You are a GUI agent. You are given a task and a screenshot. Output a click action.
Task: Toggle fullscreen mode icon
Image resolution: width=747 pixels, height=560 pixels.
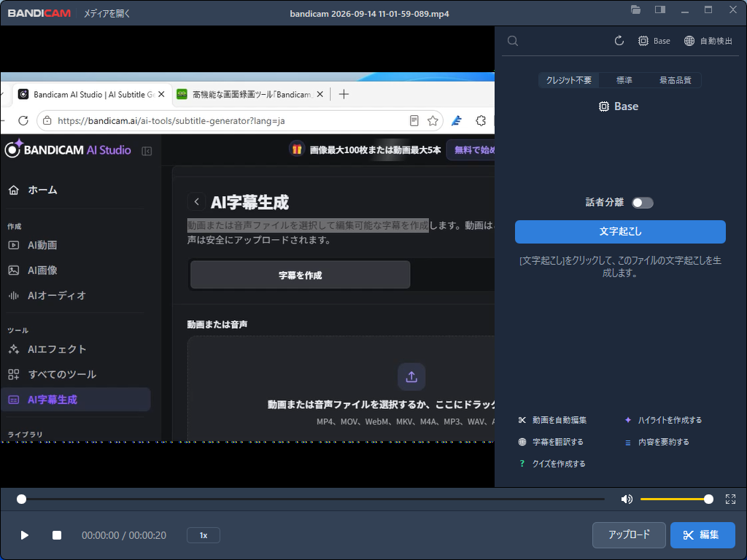[x=730, y=499]
